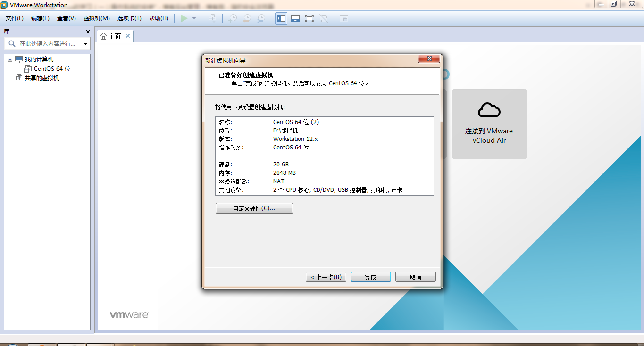
Task: Click the Send Ctrl+Alt+Del toolbar icon
Action: tap(213, 18)
